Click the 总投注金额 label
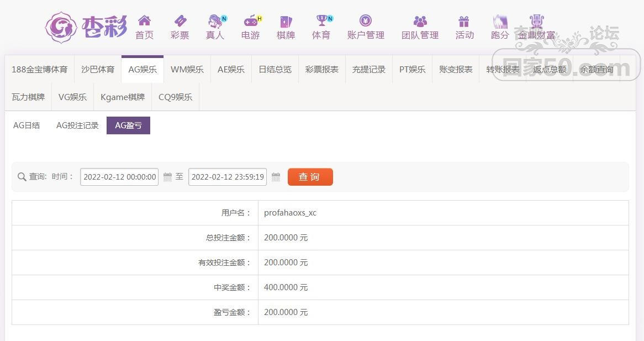Screen dimensions: 644x341 click(228, 238)
